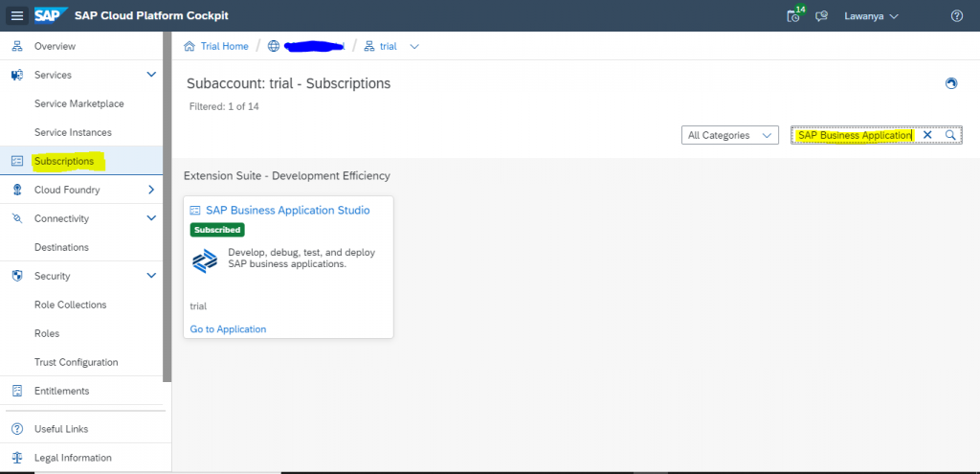980x474 pixels.
Task: Click the SAP Business Application Studio logo
Action: pos(205,260)
